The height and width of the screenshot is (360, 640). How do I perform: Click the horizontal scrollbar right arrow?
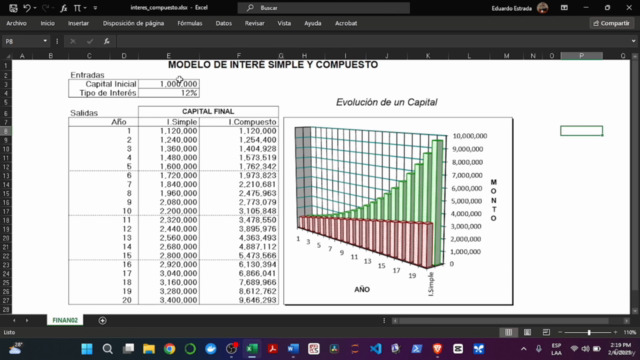pos(627,321)
